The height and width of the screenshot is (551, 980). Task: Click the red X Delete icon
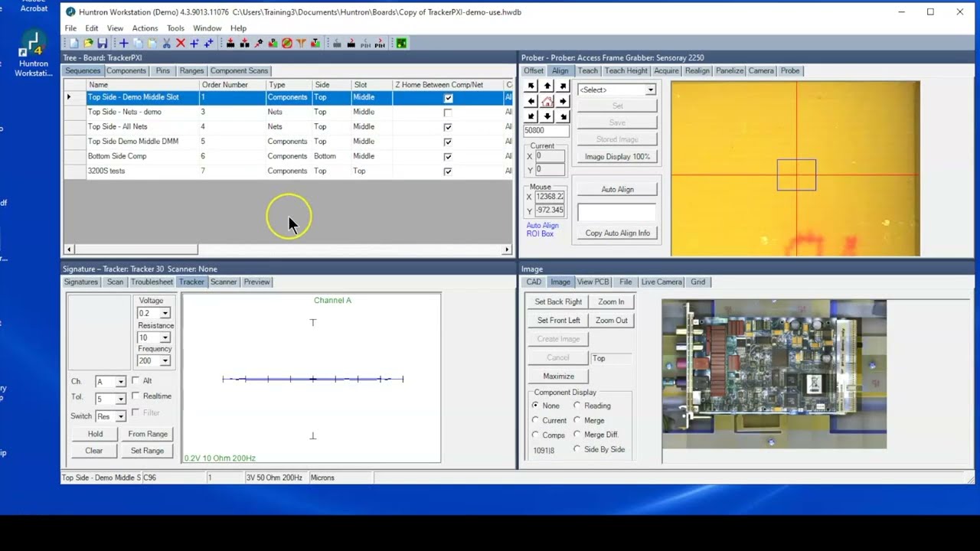pos(181,43)
